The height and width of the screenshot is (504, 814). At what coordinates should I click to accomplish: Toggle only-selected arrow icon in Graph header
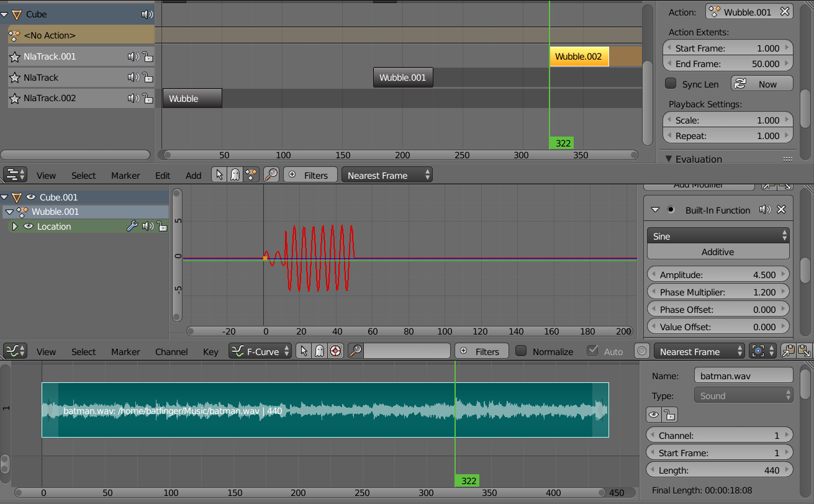click(x=304, y=351)
